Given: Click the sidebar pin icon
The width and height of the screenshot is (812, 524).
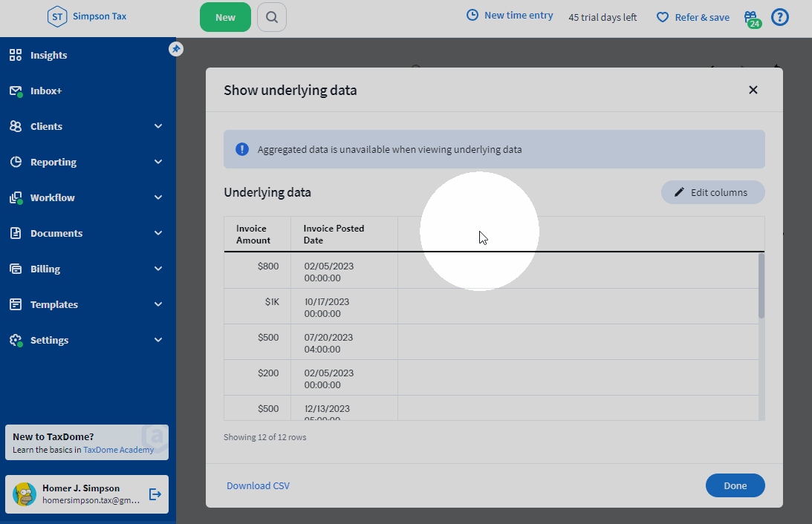Looking at the screenshot, I should (x=176, y=49).
